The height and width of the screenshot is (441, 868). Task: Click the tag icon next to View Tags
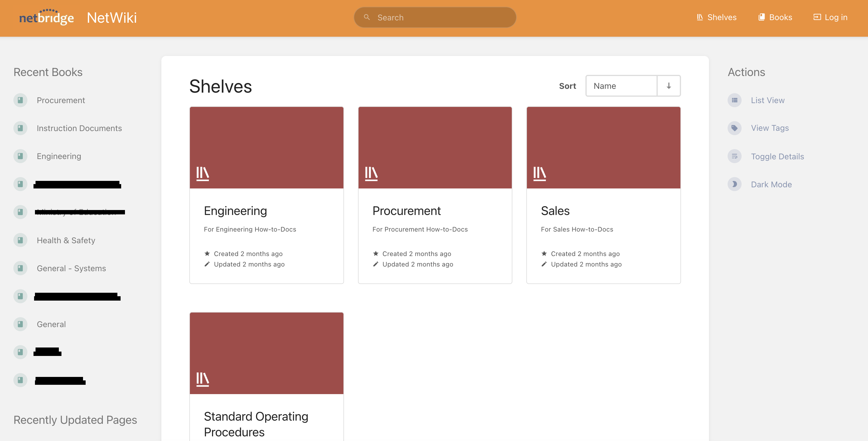[x=735, y=128]
